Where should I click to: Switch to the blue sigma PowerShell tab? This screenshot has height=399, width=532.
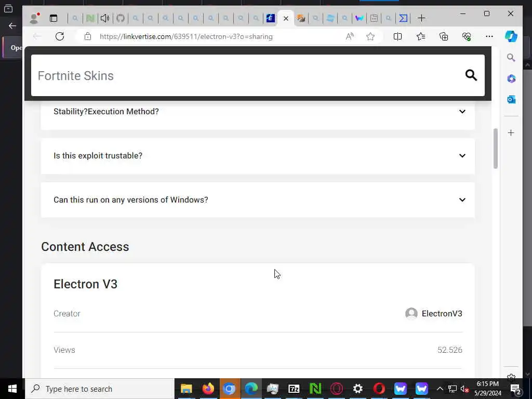click(x=403, y=18)
